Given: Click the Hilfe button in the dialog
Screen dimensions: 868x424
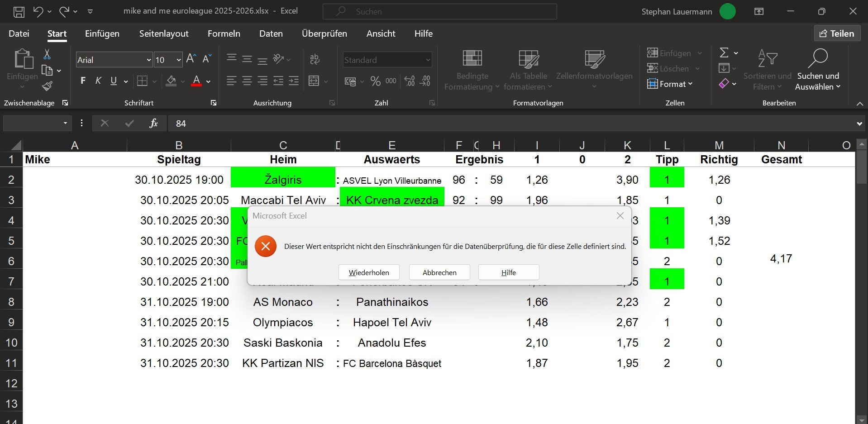Looking at the screenshot, I should [x=509, y=272].
